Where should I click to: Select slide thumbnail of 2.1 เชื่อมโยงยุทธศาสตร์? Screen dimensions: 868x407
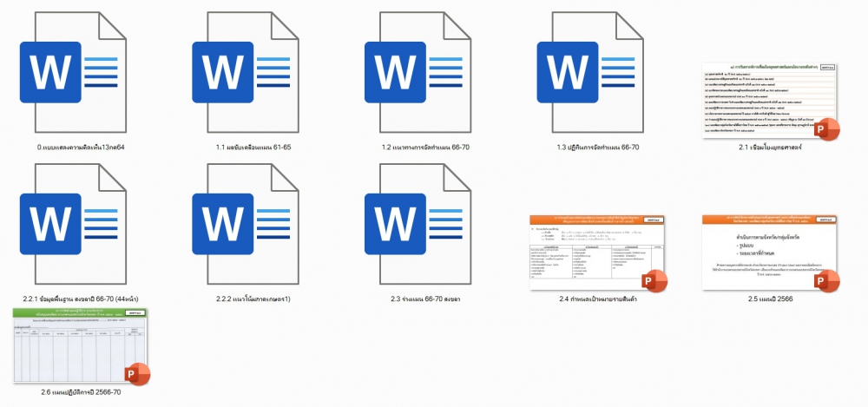764,95
